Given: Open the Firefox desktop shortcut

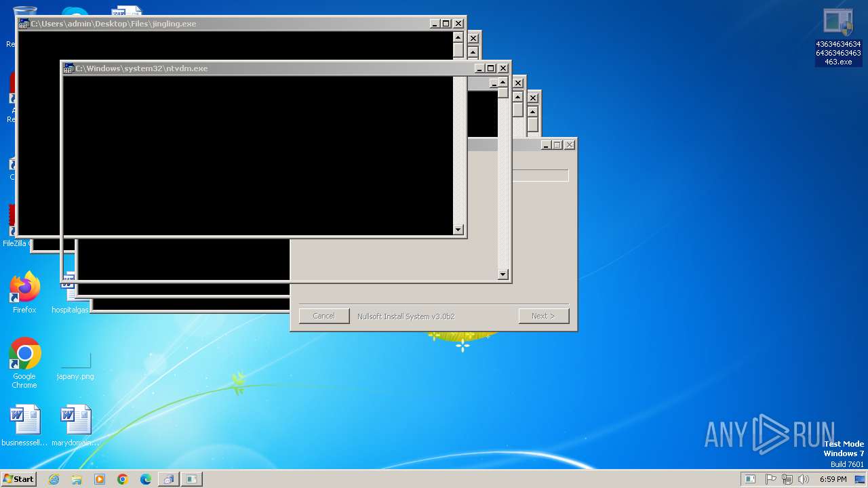Looking at the screenshot, I should (24, 293).
